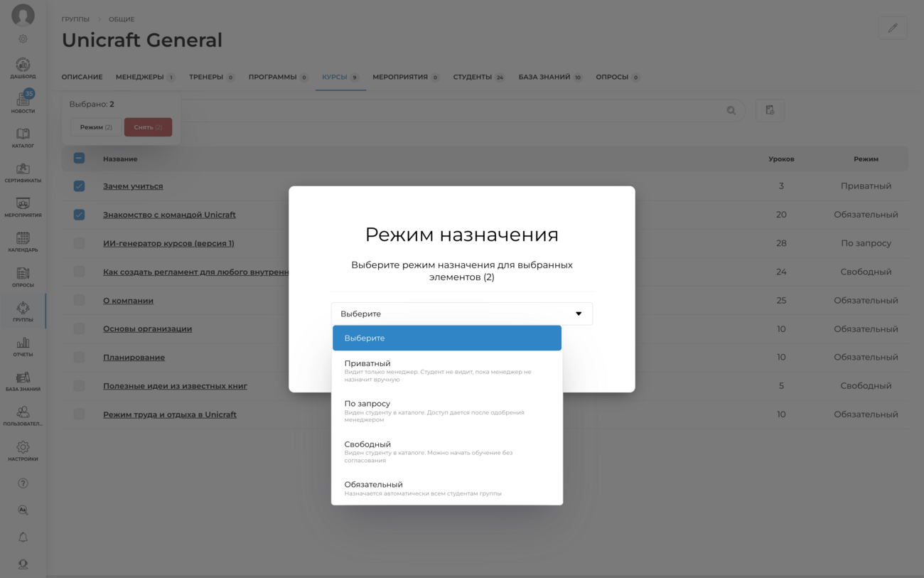This screenshot has height=578, width=924.
Task: Click the help question mark icon
Action: (x=23, y=483)
